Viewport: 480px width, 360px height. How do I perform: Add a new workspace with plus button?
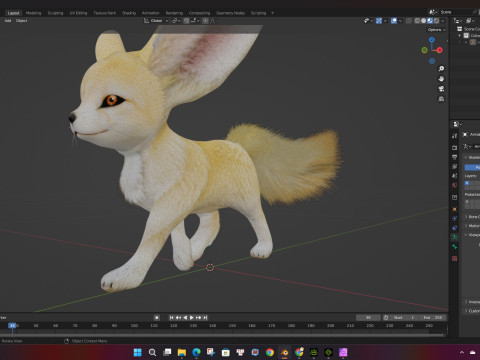(x=272, y=13)
